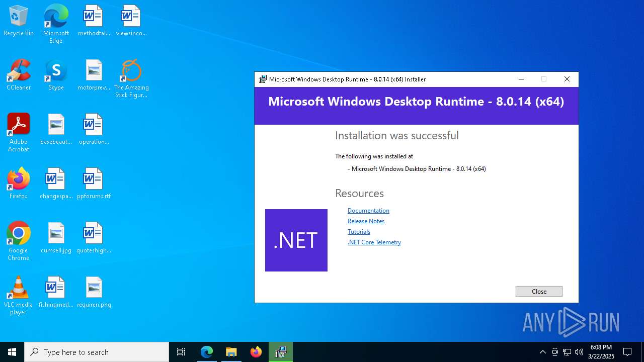This screenshot has height=362, width=644.
Task: Open Google Chrome desktop shortcut
Action: [x=19, y=241]
